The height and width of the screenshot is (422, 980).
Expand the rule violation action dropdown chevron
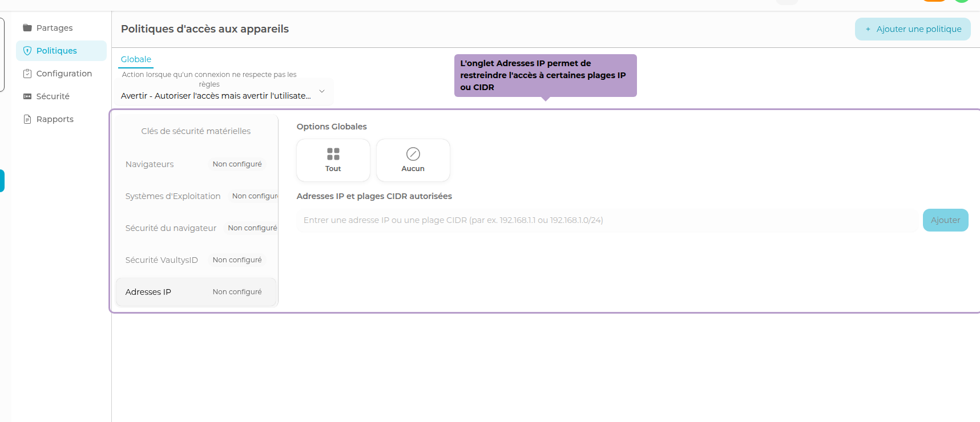tap(322, 91)
